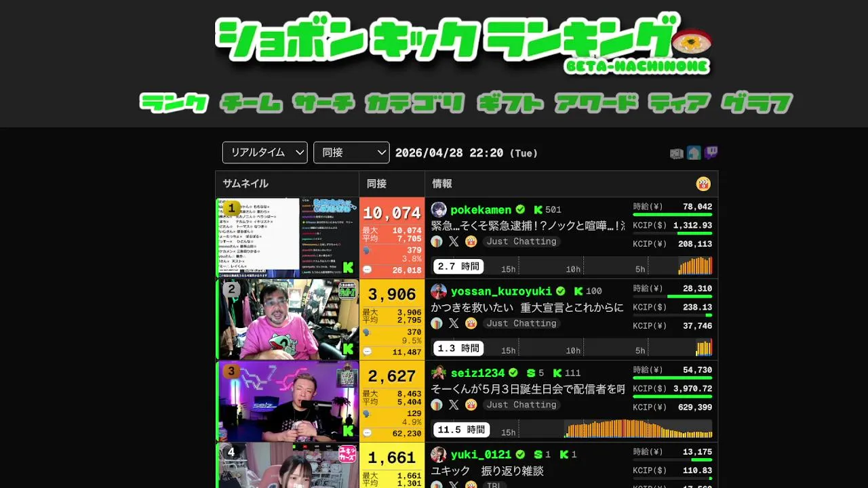Click the clapperboard emoji in the 情報 header
The height and width of the screenshot is (488, 868).
(x=703, y=184)
